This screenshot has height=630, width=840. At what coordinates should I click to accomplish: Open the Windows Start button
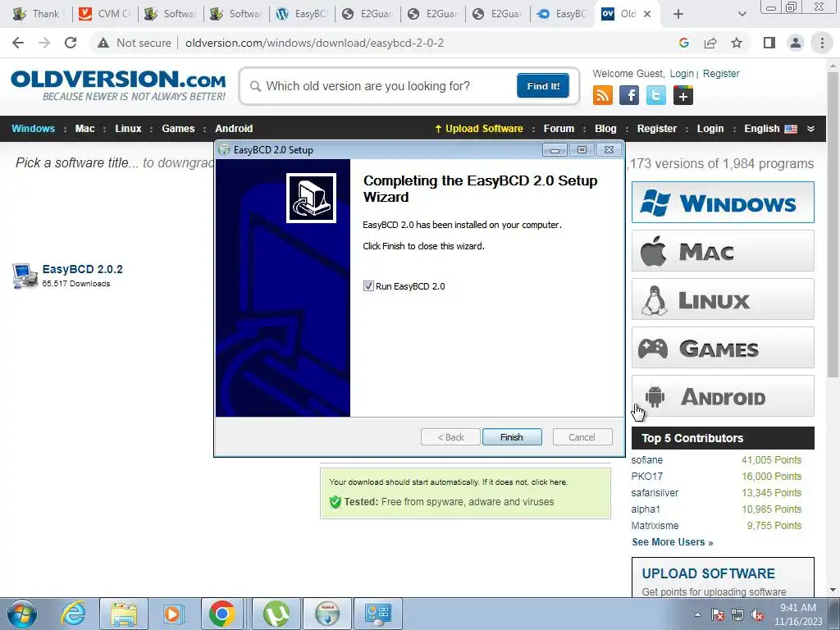(22, 614)
